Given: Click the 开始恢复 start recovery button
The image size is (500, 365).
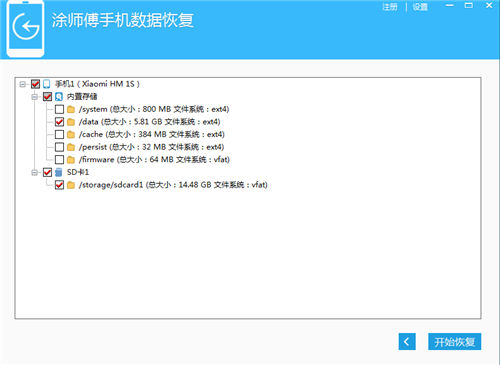Looking at the screenshot, I should [x=455, y=342].
